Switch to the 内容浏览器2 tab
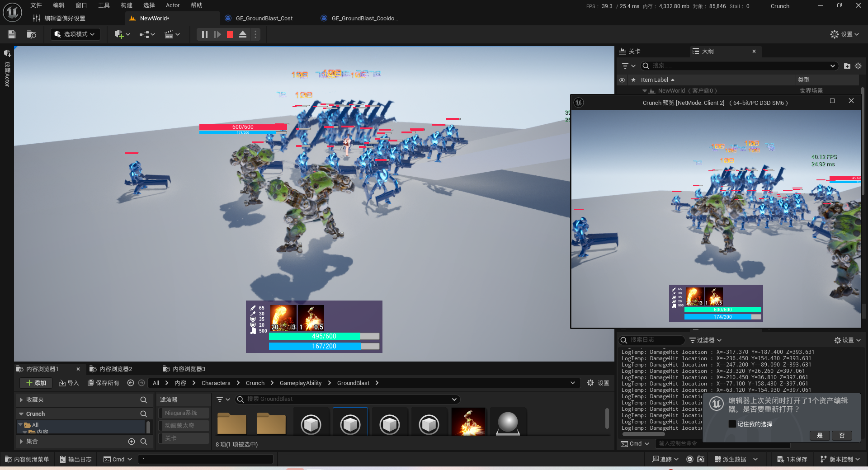868x470 pixels. point(115,369)
